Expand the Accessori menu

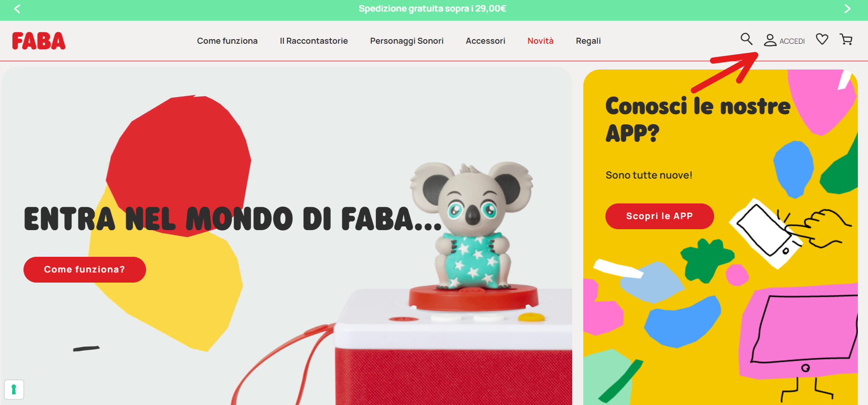coord(486,41)
